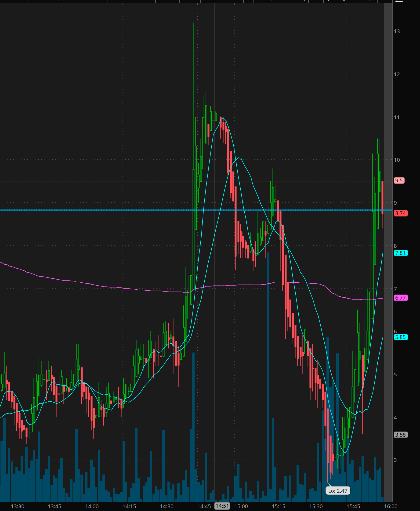
Task: Click the 15:30 time axis label
Action: pos(316,506)
